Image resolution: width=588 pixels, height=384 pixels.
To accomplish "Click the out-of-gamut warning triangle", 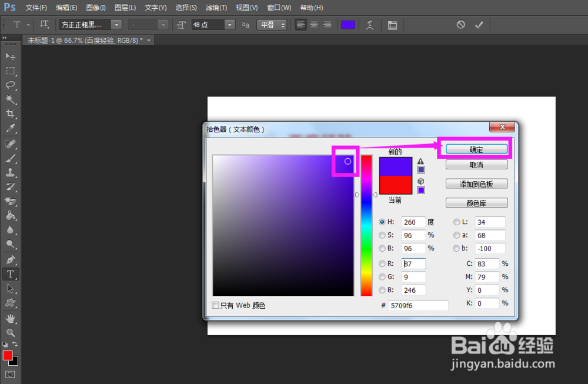I will pyautogui.click(x=421, y=161).
